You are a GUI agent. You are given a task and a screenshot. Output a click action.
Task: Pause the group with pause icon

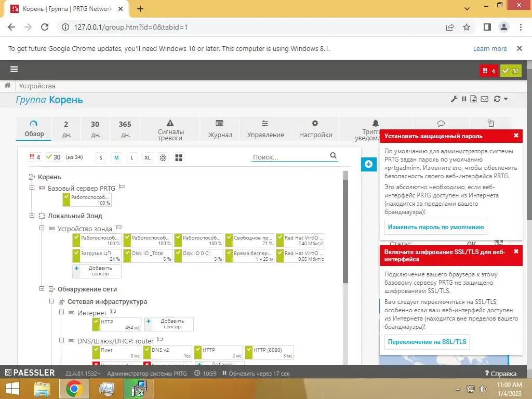point(464,99)
